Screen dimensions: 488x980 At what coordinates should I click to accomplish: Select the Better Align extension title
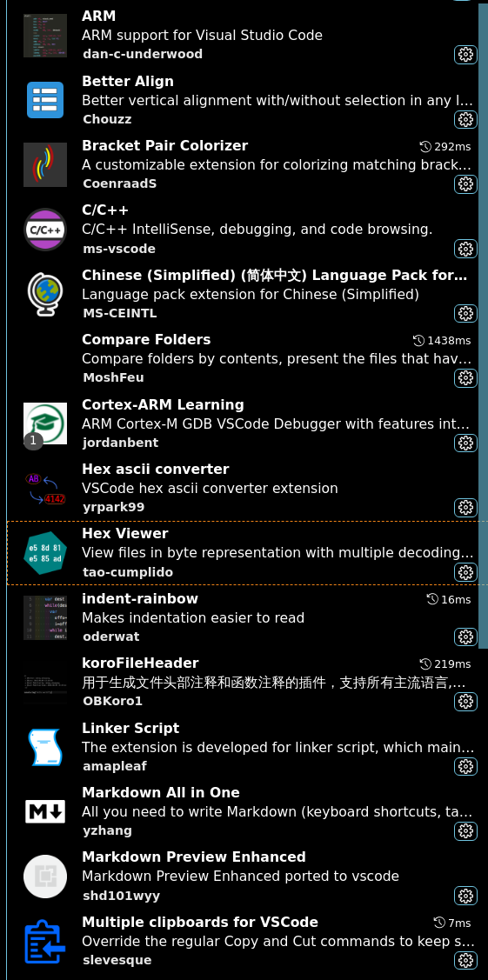[x=128, y=81]
